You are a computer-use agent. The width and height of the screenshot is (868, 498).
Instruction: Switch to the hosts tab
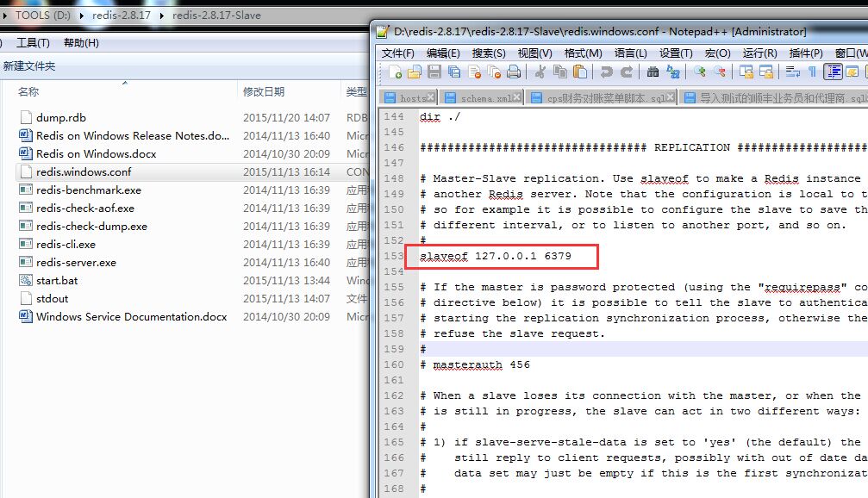pos(409,98)
